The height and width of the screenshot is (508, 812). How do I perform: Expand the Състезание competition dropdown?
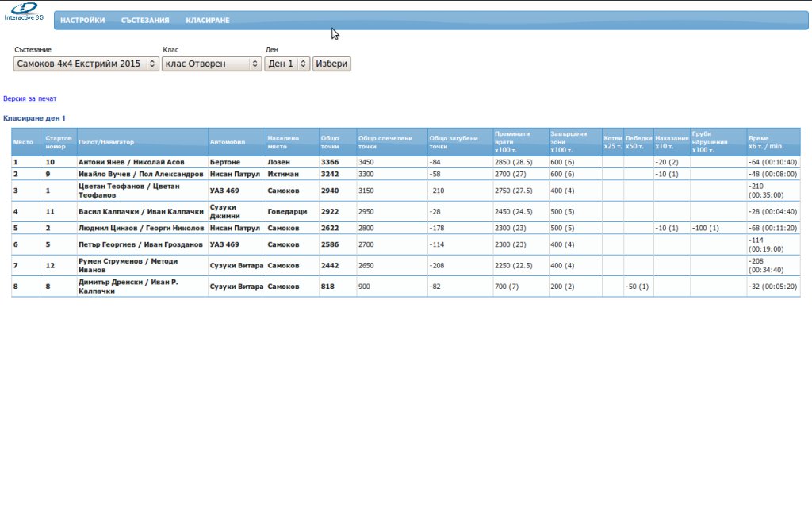point(86,63)
